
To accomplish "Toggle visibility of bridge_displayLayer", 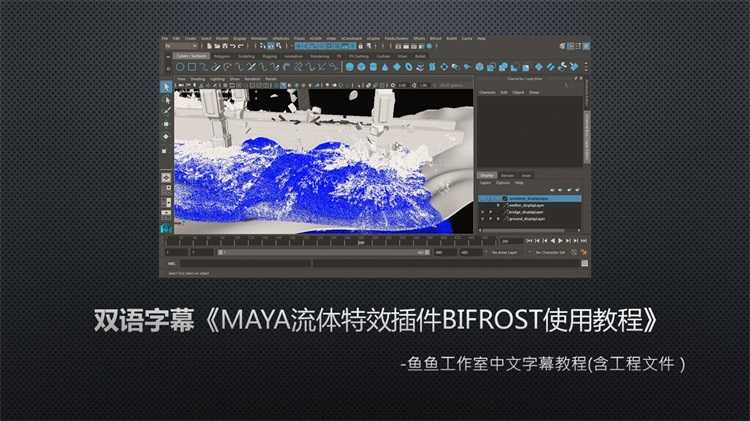I will point(483,212).
